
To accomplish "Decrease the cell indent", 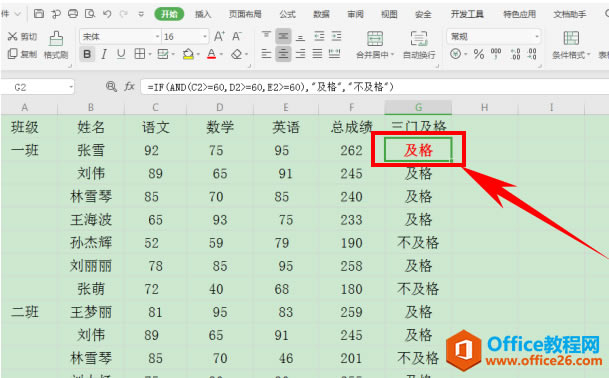I will click(319, 37).
